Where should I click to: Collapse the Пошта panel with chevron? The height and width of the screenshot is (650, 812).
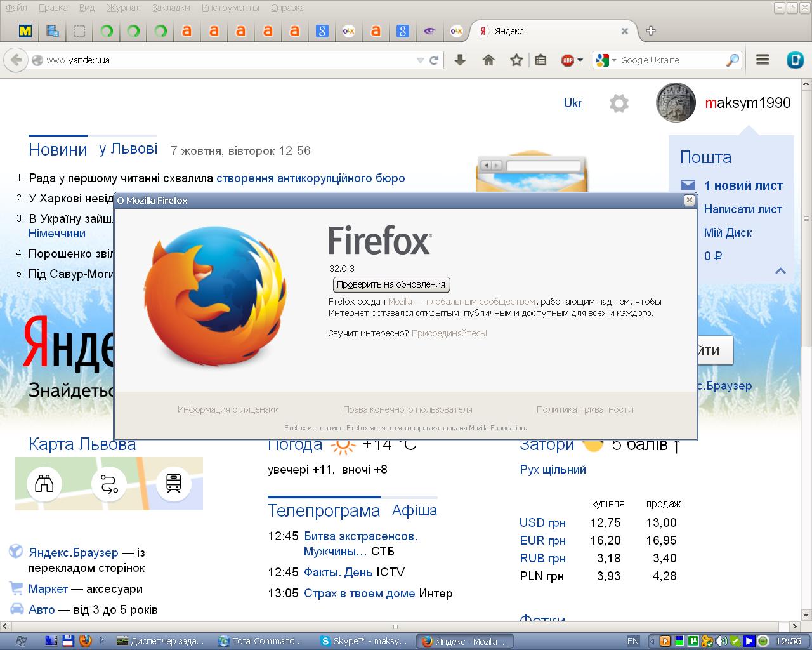pyautogui.click(x=780, y=270)
